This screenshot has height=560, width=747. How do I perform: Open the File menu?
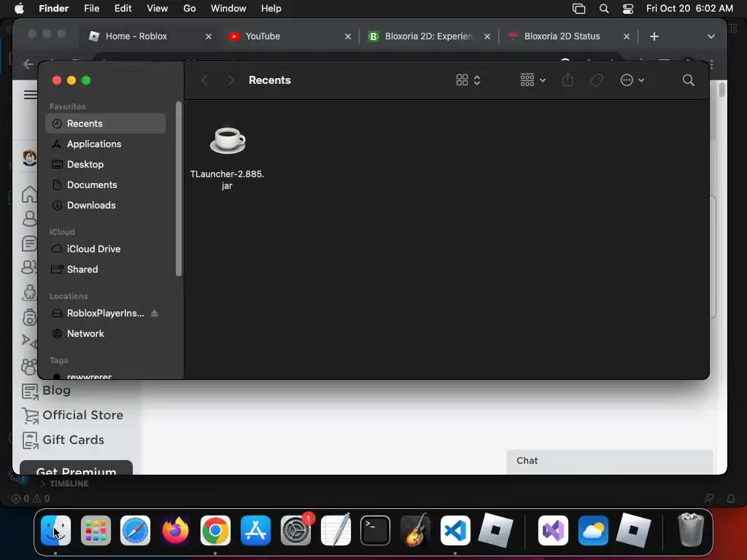click(x=91, y=9)
